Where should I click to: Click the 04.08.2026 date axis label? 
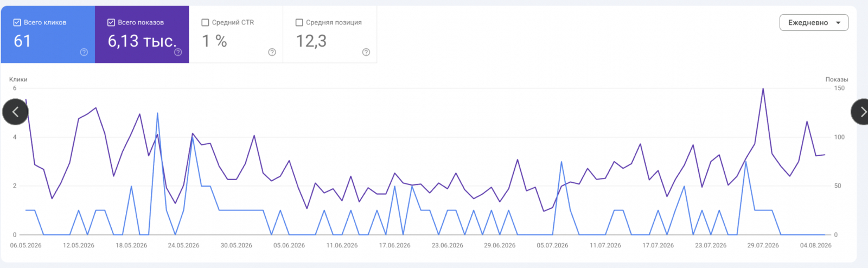pyautogui.click(x=815, y=245)
